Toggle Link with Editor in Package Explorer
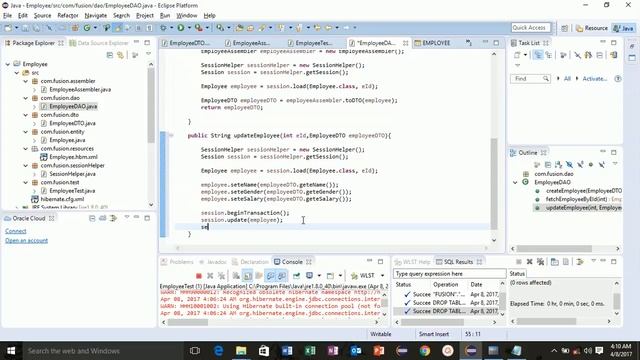 pos(120,55)
